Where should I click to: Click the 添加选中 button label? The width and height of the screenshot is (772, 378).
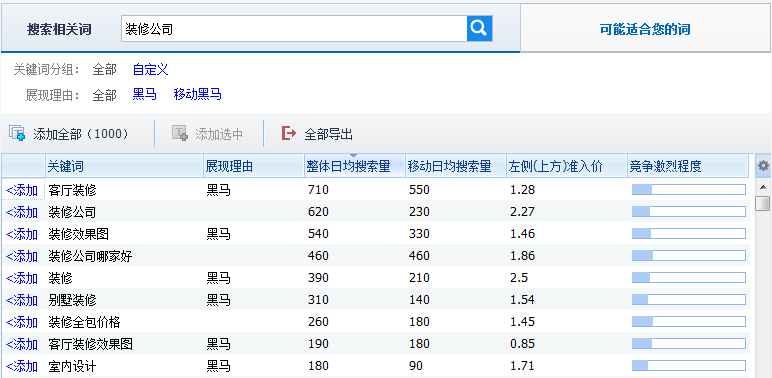219,134
